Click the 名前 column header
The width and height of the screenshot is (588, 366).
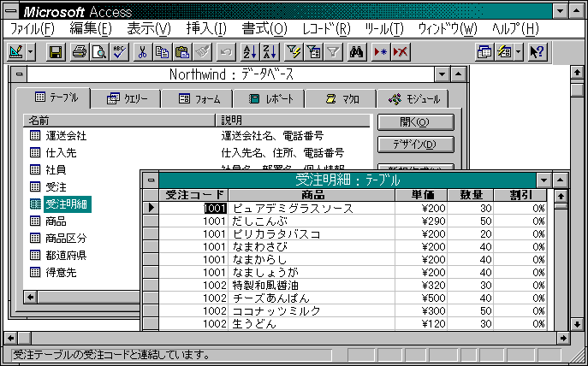tap(119, 121)
